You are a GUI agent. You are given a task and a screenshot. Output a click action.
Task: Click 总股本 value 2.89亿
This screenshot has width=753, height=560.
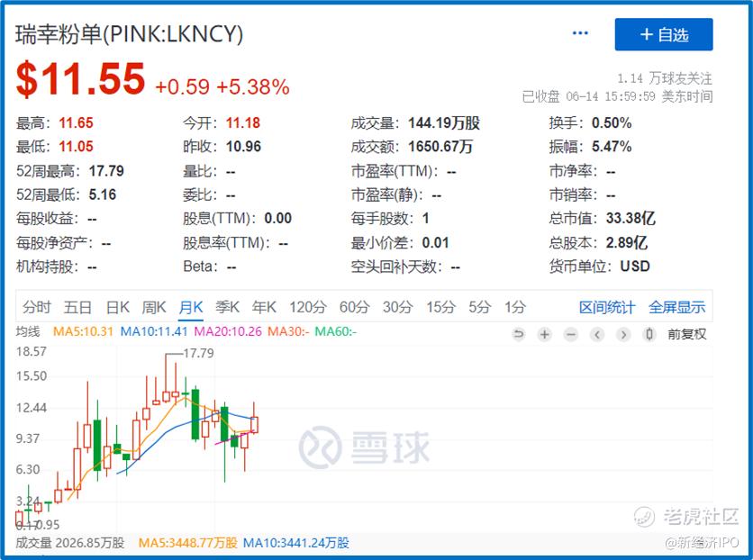click(x=626, y=242)
